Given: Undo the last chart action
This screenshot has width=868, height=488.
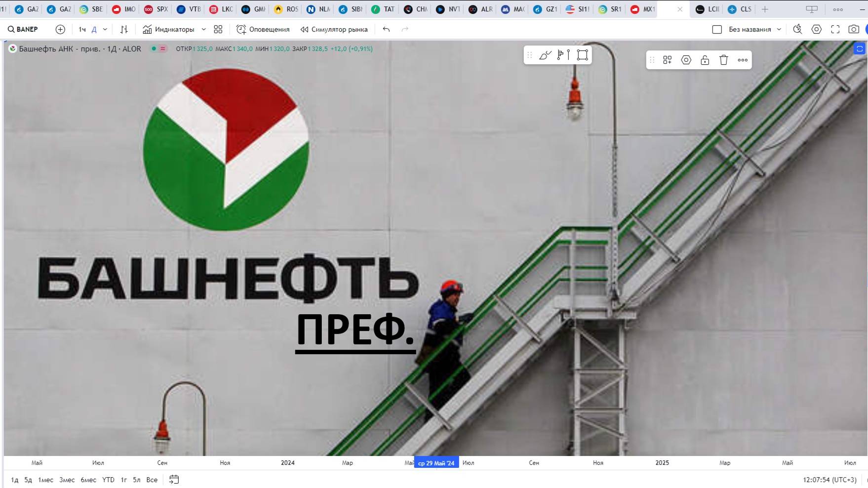Looking at the screenshot, I should tap(386, 29).
